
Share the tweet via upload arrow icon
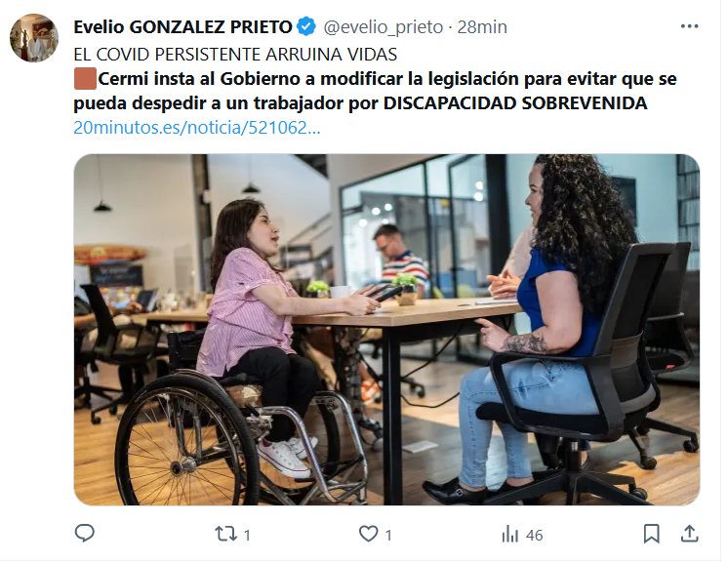690,534
